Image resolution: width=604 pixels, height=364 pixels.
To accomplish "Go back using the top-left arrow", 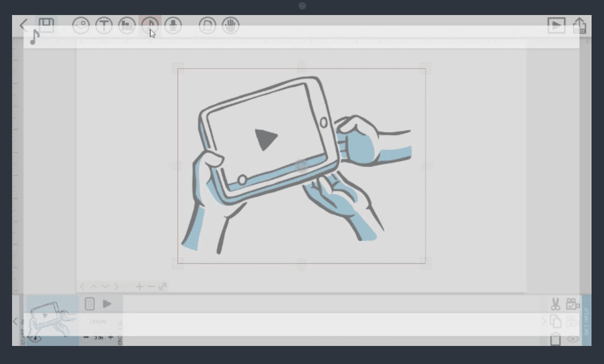I will pos(23,26).
